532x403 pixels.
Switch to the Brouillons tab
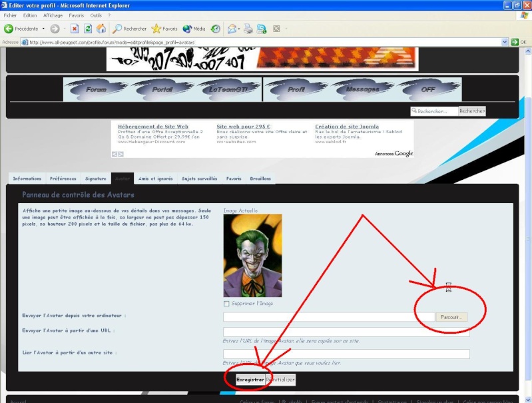click(x=260, y=179)
